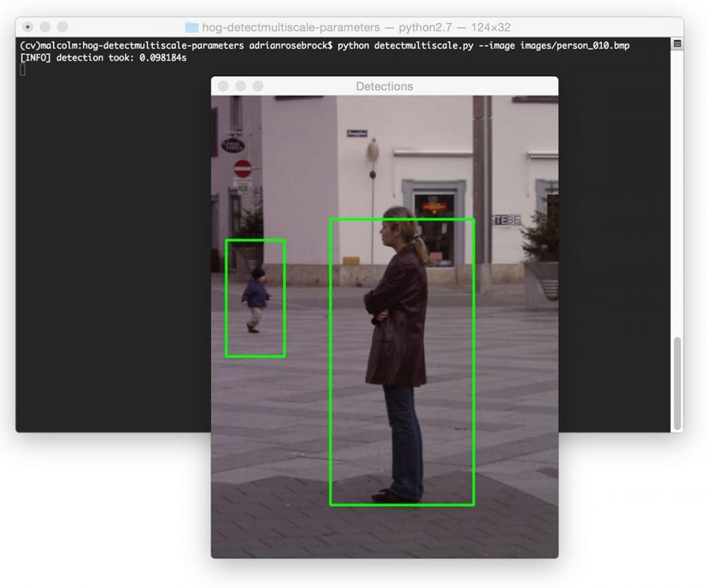Click the images/person_010.bmp argument text
This screenshot has width=707, height=588.
tap(575, 46)
